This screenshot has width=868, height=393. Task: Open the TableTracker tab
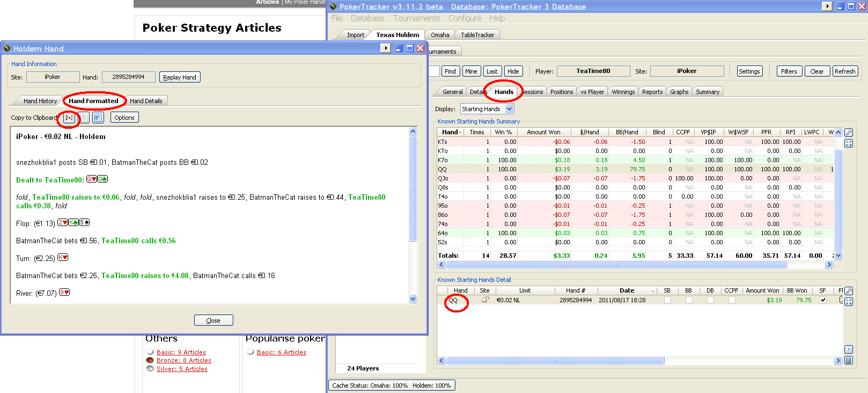click(x=477, y=35)
